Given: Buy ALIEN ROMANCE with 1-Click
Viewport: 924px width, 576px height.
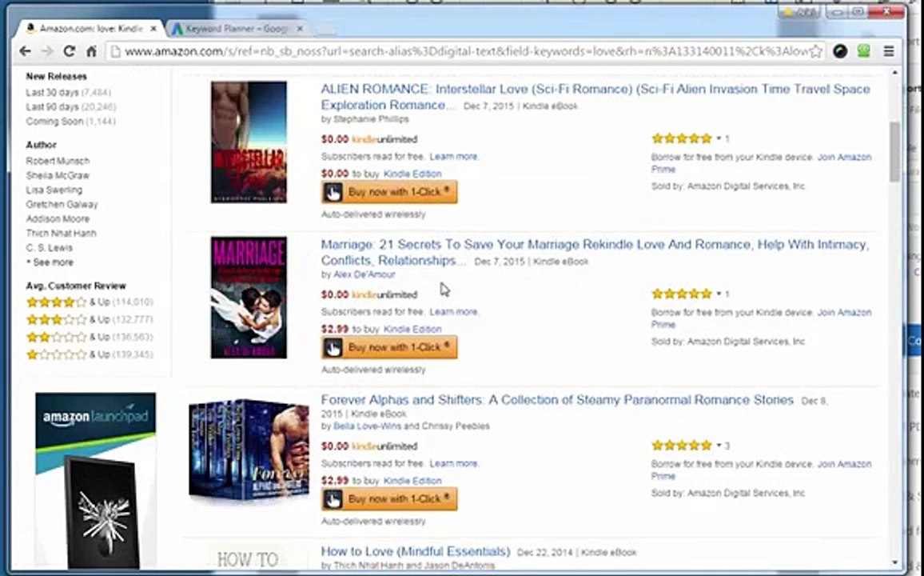Looking at the screenshot, I should [389, 192].
